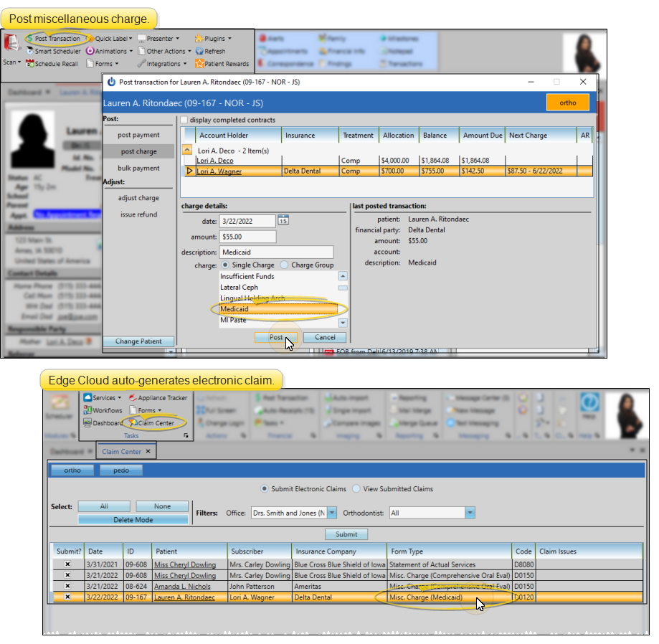This screenshot has height=644, width=659.
Task: Click the Change Patient button
Action: [x=138, y=341]
